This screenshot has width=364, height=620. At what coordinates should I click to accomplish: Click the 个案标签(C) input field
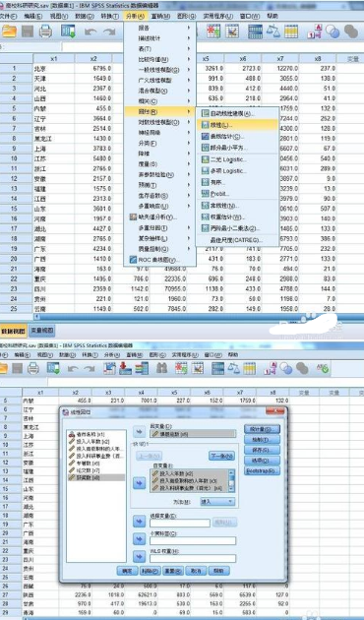click(193, 540)
